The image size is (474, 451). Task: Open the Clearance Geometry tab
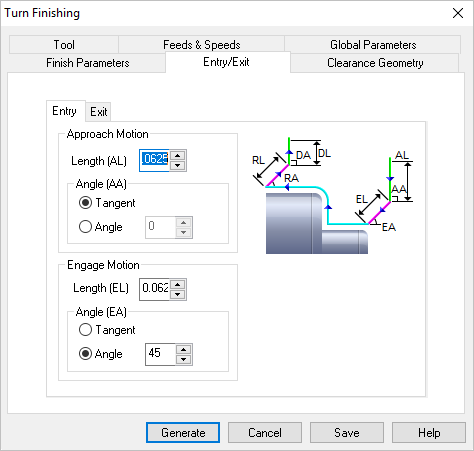point(375,63)
